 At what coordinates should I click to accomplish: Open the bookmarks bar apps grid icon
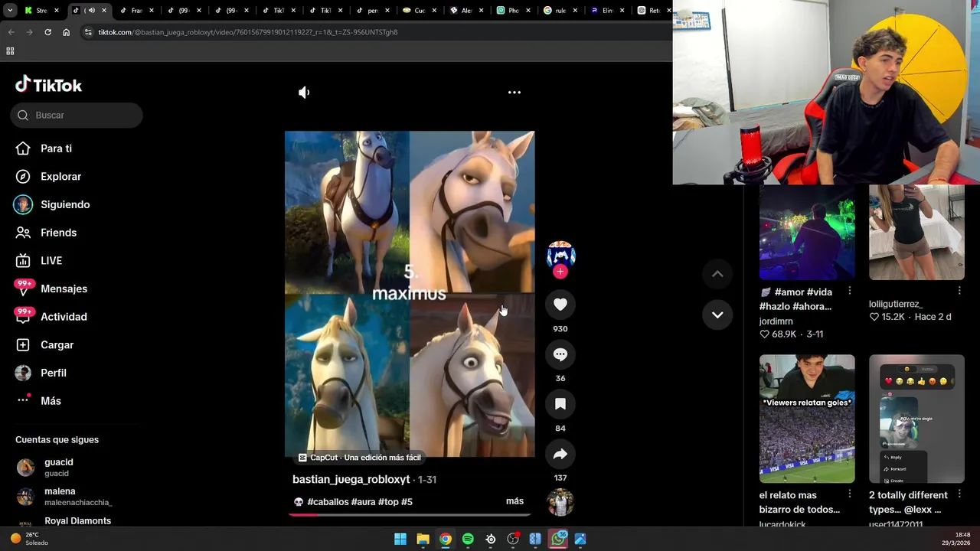pos(10,51)
